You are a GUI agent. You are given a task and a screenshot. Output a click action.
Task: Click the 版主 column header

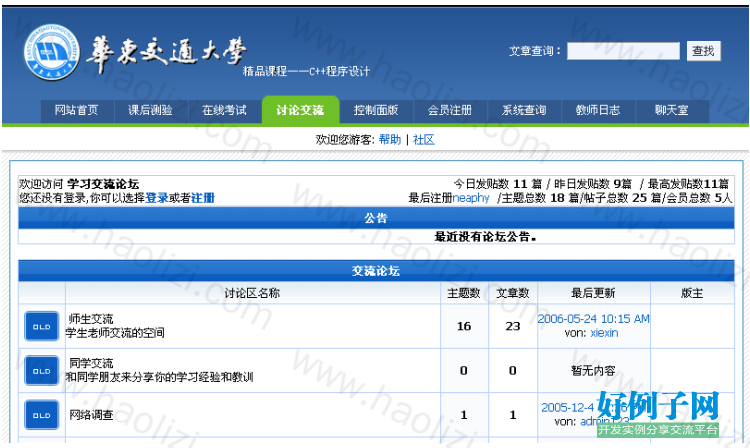(692, 293)
